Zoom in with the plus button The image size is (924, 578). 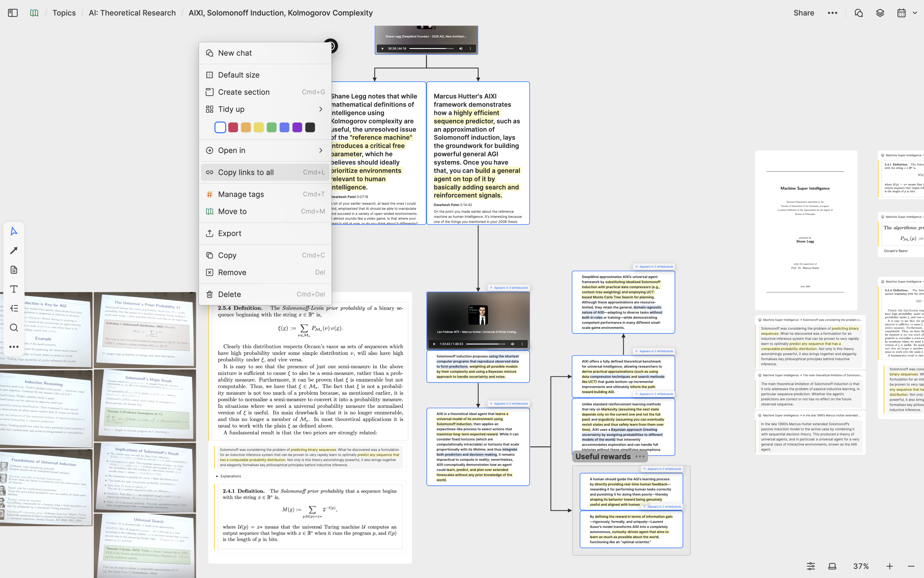(890, 566)
